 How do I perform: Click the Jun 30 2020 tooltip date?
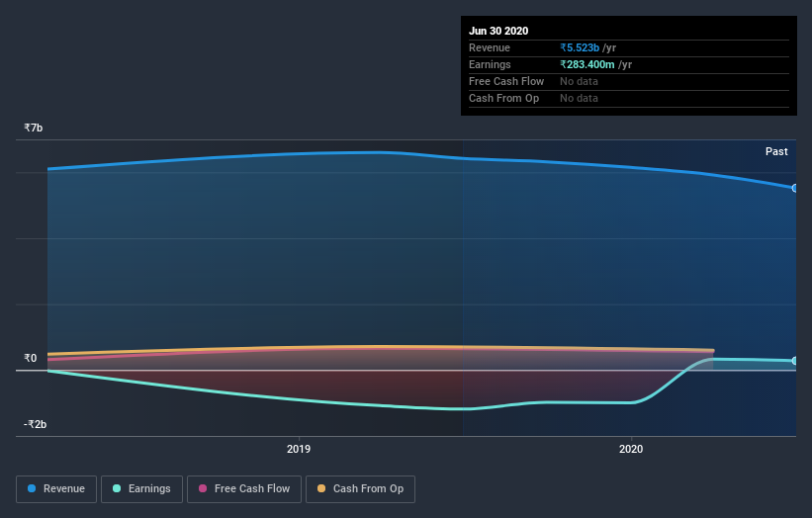coord(498,31)
